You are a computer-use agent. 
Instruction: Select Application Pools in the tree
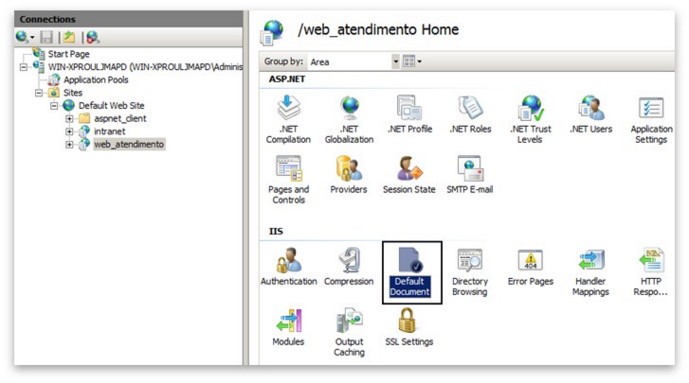[96, 80]
